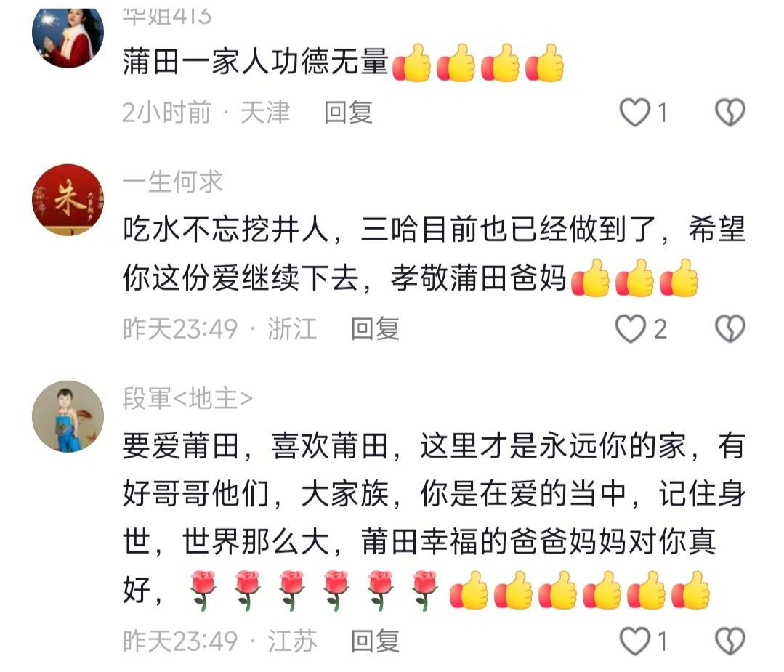Open 段軍<地主>'s child avatar
Image resolution: width=784 pixels, height=672 pixels.
pyautogui.click(x=68, y=416)
